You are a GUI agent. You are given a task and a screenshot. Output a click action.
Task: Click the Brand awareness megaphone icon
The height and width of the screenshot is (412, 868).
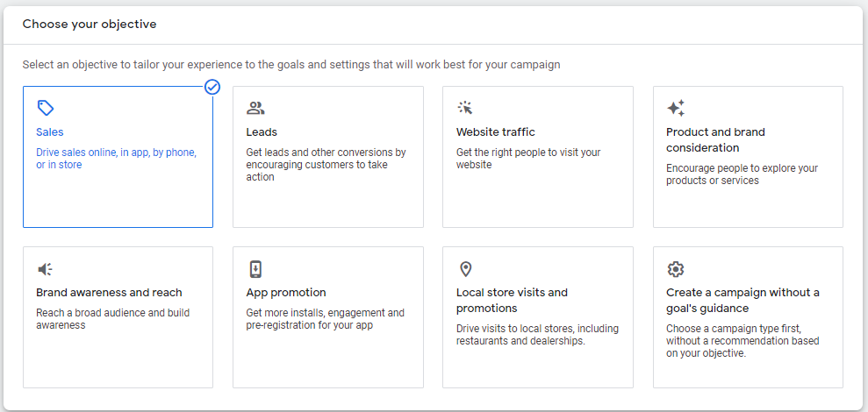click(x=46, y=269)
